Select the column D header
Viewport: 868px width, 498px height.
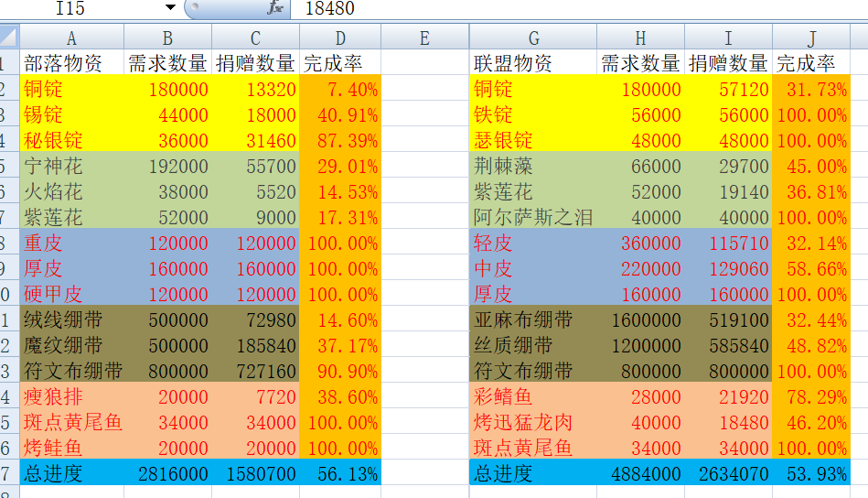(x=339, y=38)
